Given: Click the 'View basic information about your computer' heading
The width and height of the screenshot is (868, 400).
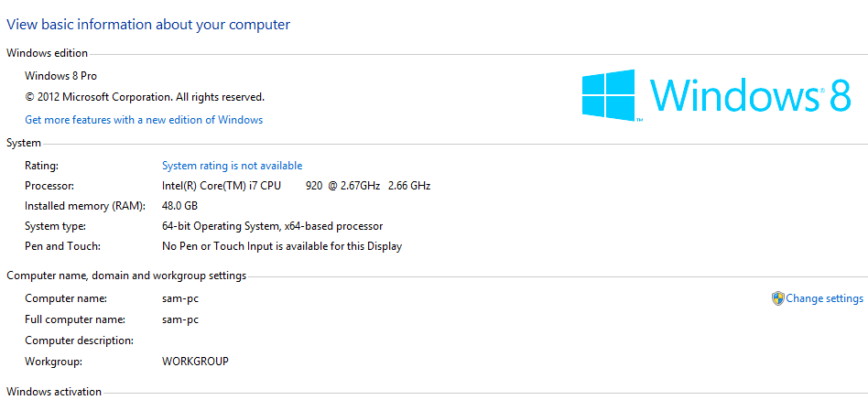Looking at the screenshot, I should click(148, 25).
